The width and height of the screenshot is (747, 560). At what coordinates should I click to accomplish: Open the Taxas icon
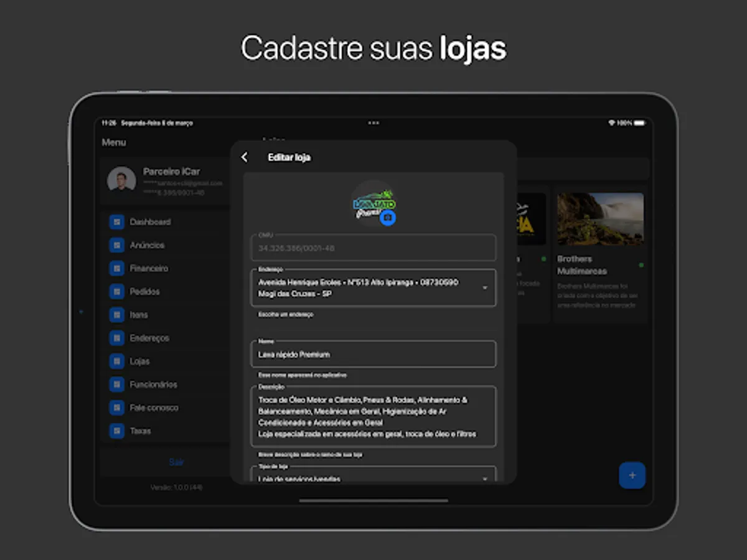[x=117, y=431]
